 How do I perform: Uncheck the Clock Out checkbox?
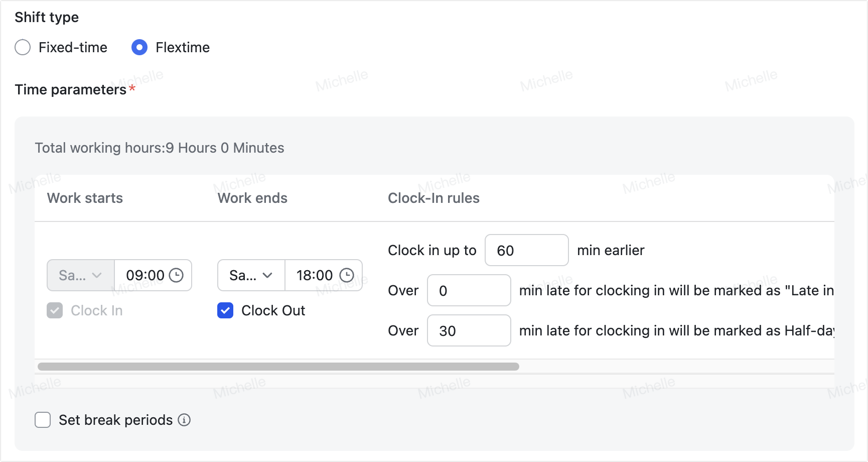pos(225,310)
